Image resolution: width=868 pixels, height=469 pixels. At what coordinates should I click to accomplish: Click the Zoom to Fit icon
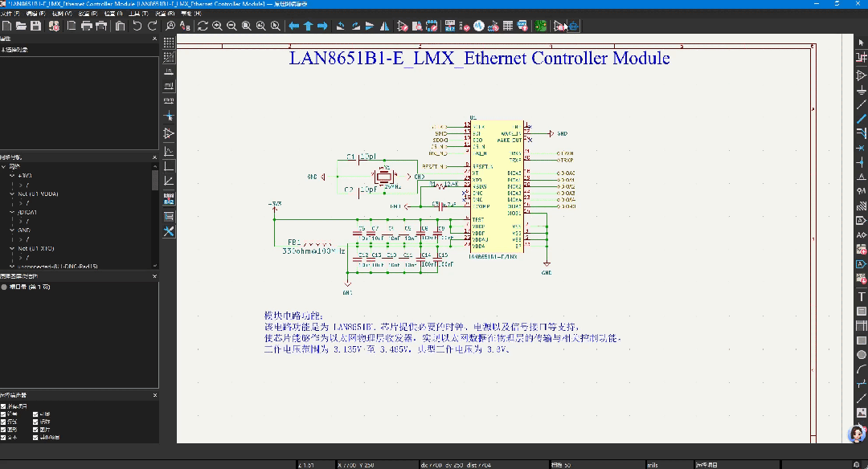tap(246, 26)
